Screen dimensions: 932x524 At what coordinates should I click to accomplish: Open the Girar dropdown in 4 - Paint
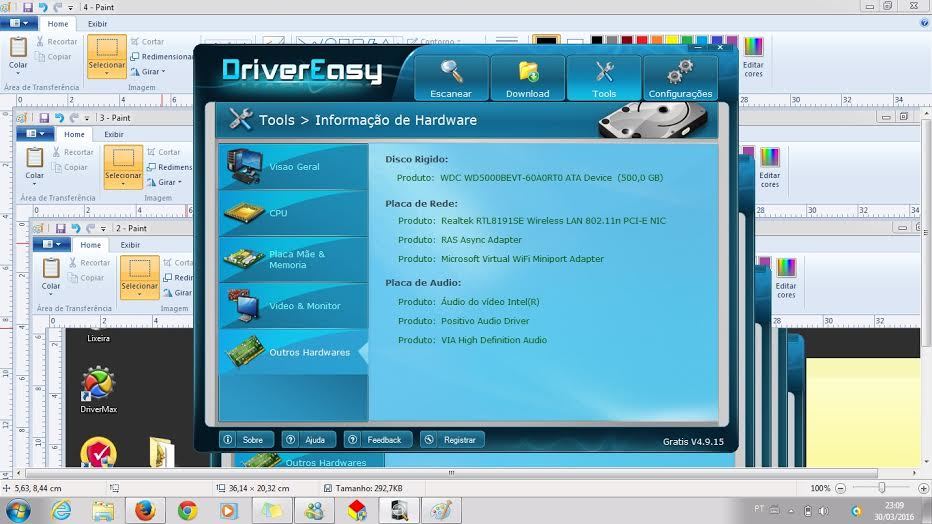coord(148,71)
